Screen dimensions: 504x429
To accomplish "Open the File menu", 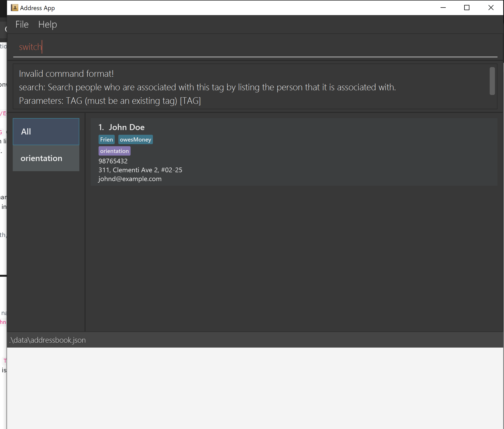I will (x=22, y=24).
